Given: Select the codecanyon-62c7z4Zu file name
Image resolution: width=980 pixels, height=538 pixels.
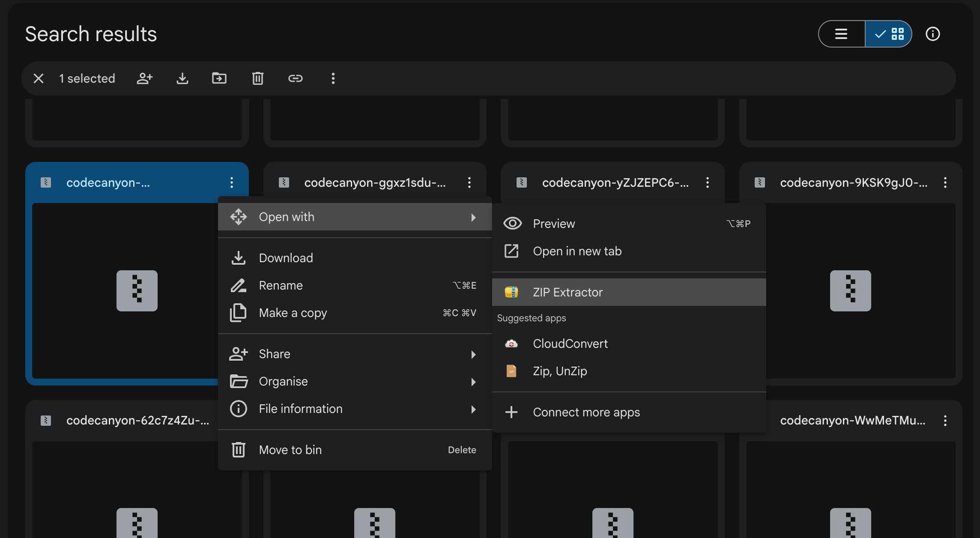Looking at the screenshot, I should click(137, 421).
